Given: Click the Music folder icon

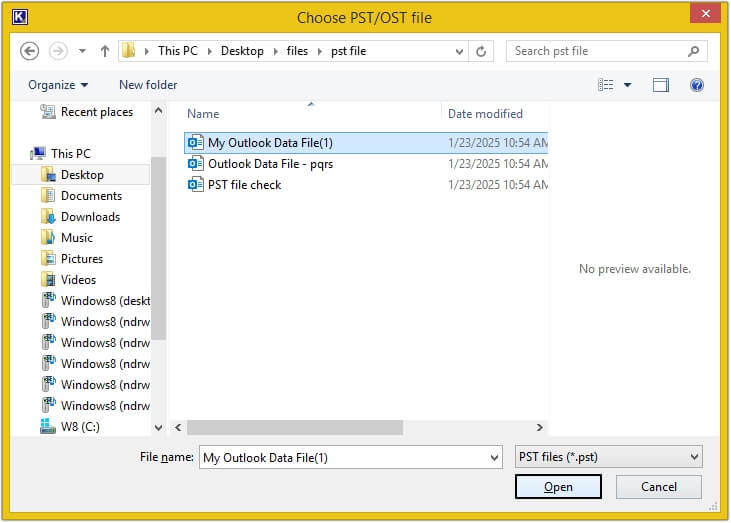Looking at the screenshot, I should pos(48,237).
